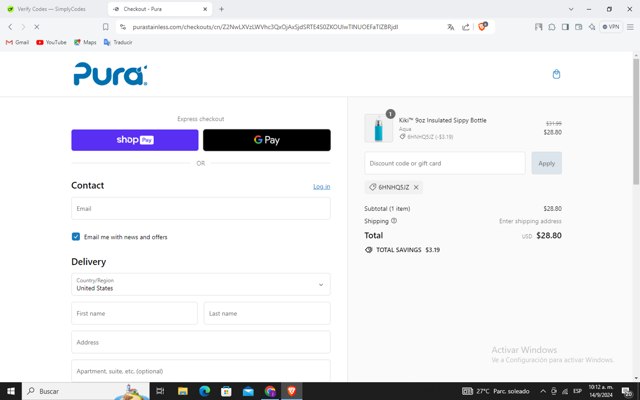
Task: Open Microsoft Edge from the taskbar
Action: (x=204, y=391)
